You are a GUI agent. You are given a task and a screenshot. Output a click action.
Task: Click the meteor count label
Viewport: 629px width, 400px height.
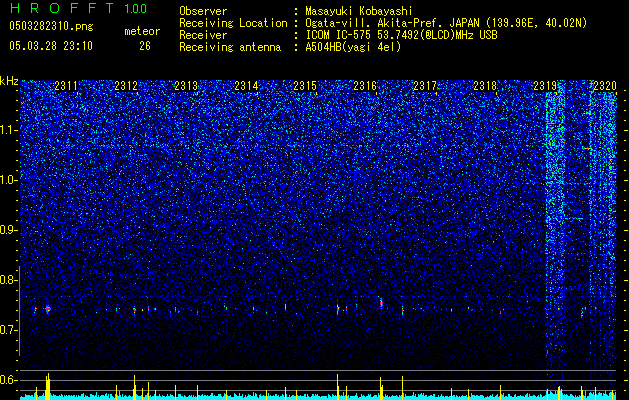tap(142, 31)
